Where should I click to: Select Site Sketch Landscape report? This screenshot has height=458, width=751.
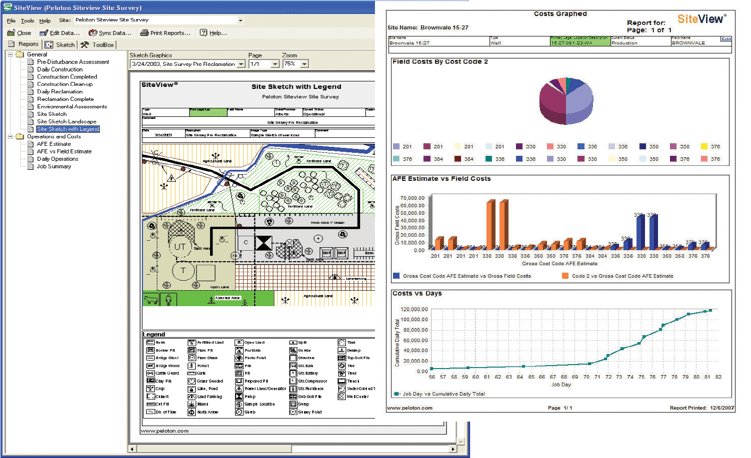tap(66, 122)
